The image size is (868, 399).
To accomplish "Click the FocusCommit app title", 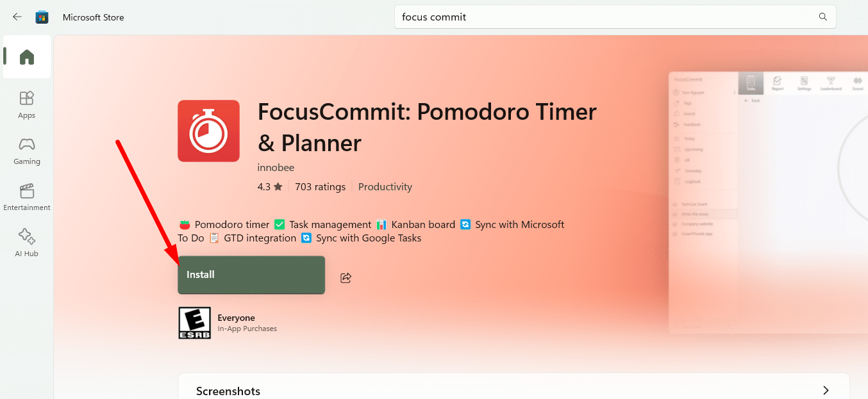I will [x=427, y=127].
